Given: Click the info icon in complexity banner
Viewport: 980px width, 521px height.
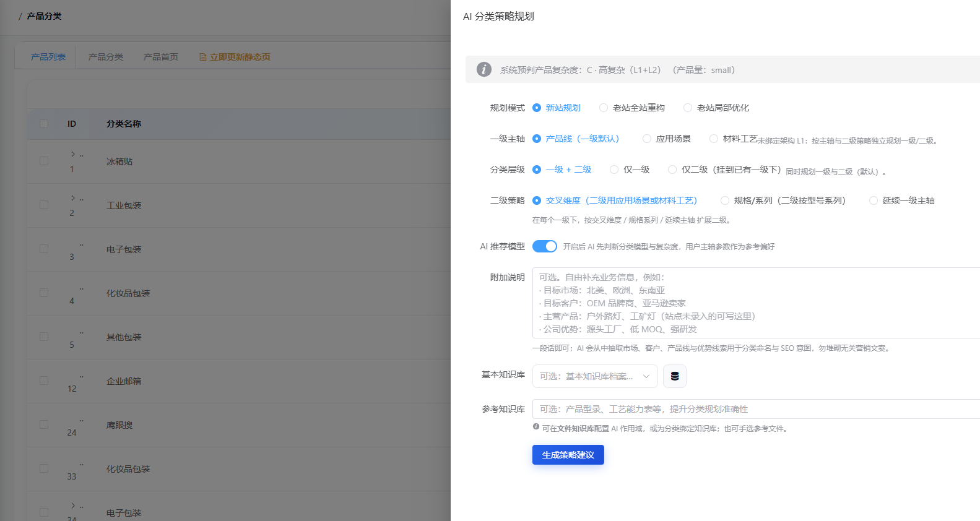Looking at the screenshot, I should 484,69.
